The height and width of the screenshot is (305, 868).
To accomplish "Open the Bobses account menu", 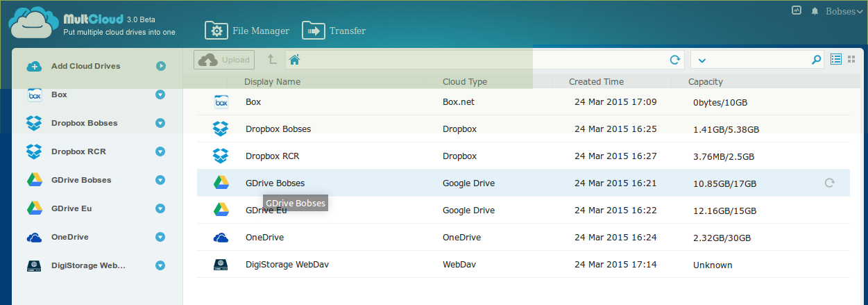I will 844,11.
